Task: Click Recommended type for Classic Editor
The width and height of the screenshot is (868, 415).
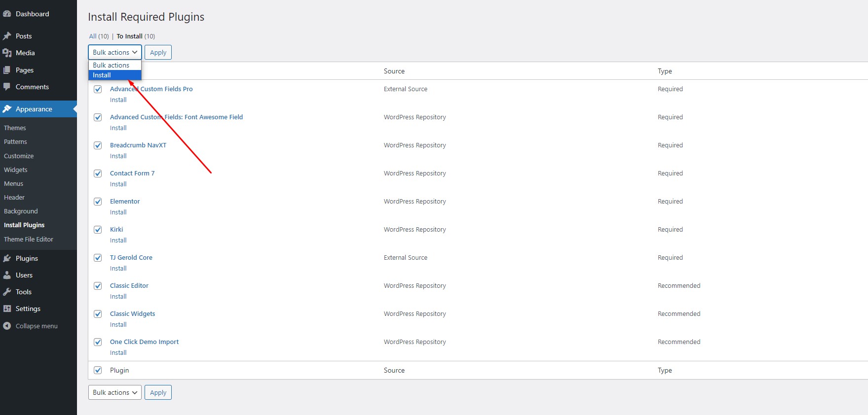Action: [x=679, y=285]
